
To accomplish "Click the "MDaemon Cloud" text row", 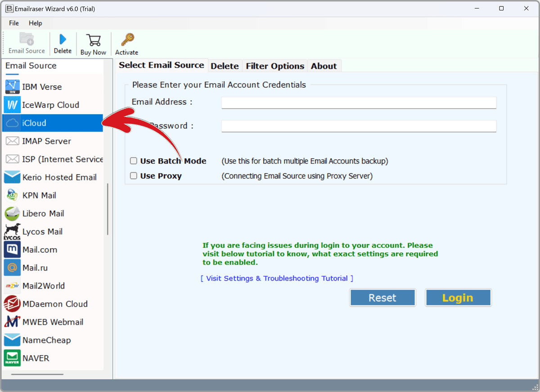I will [x=55, y=304].
